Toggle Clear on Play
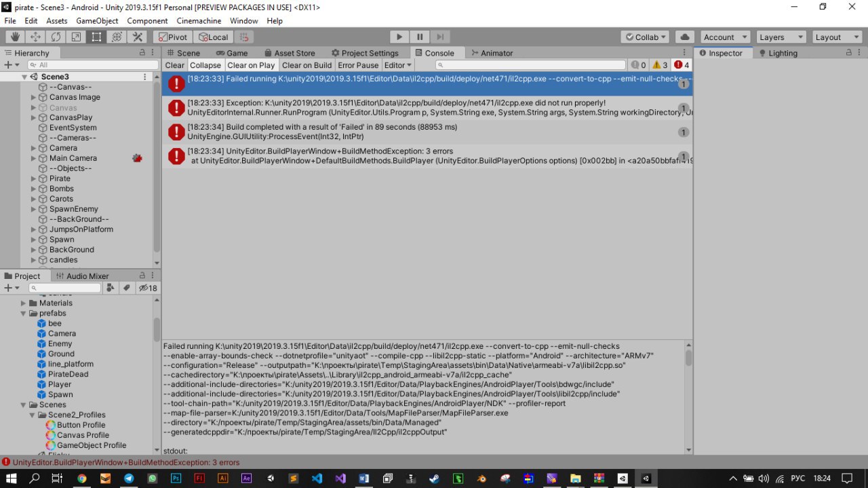Viewport: 868px width, 488px height. [251, 65]
